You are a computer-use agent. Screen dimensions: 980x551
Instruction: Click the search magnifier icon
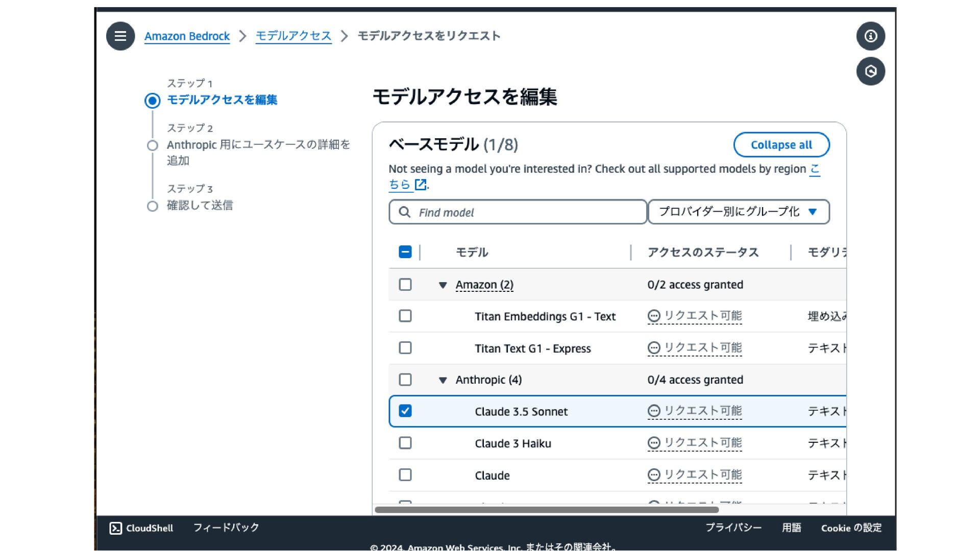(405, 212)
